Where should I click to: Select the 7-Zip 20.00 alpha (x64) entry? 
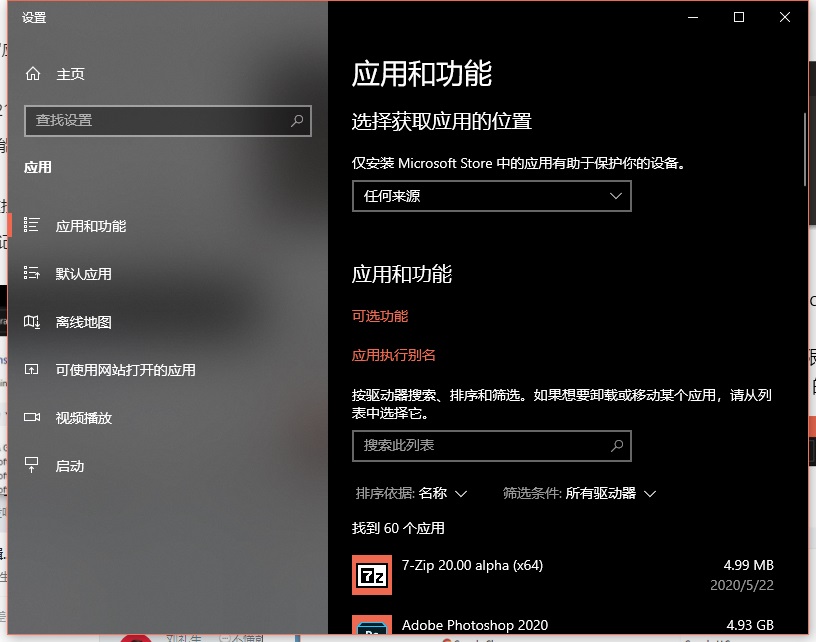(x=563, y=575)
